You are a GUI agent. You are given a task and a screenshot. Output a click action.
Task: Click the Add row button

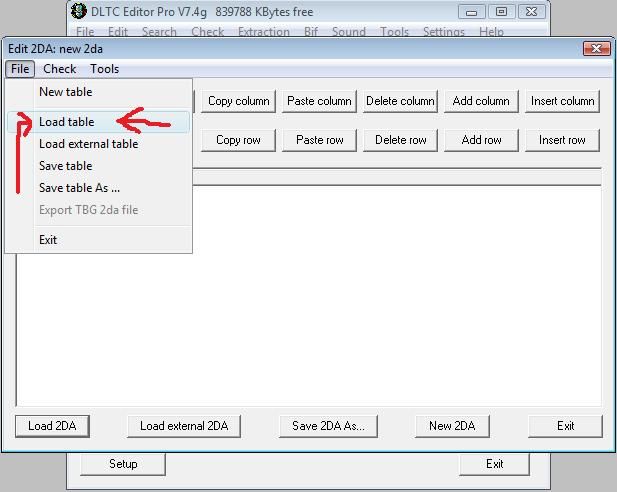pos(481,140)
